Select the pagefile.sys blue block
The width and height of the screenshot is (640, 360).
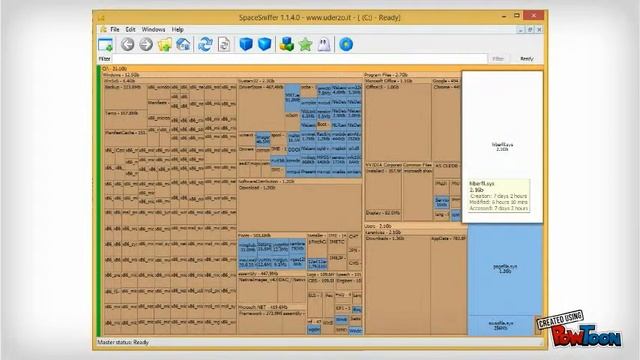(505, 269)
